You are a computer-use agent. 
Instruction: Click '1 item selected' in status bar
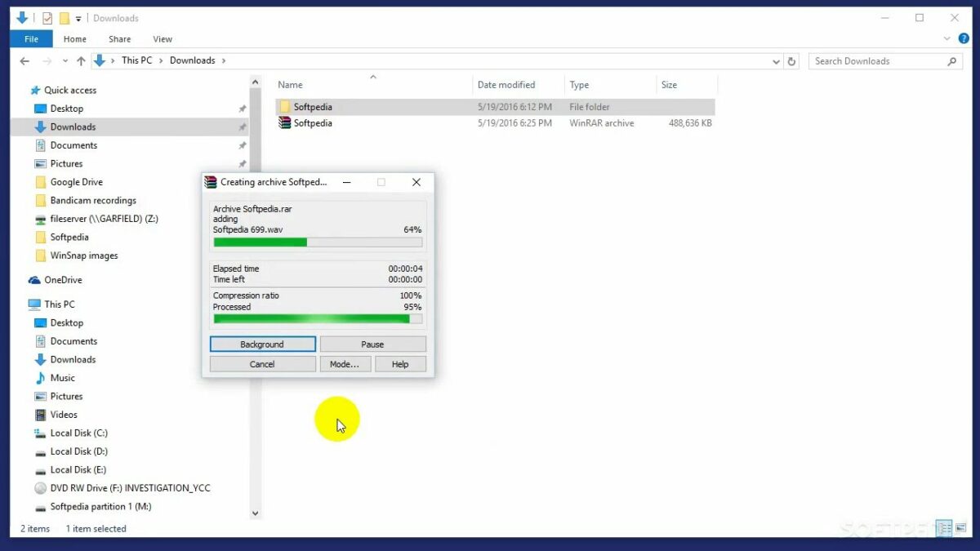[x=96, y=529]
